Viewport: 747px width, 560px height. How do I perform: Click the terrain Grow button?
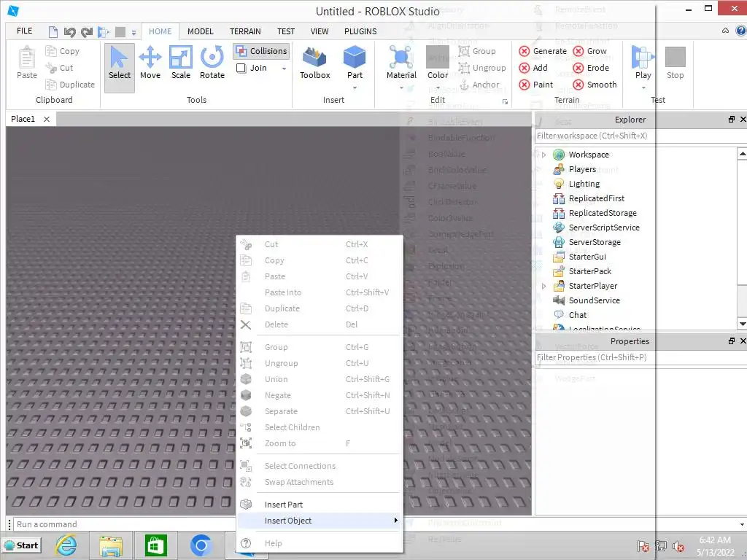589,51
